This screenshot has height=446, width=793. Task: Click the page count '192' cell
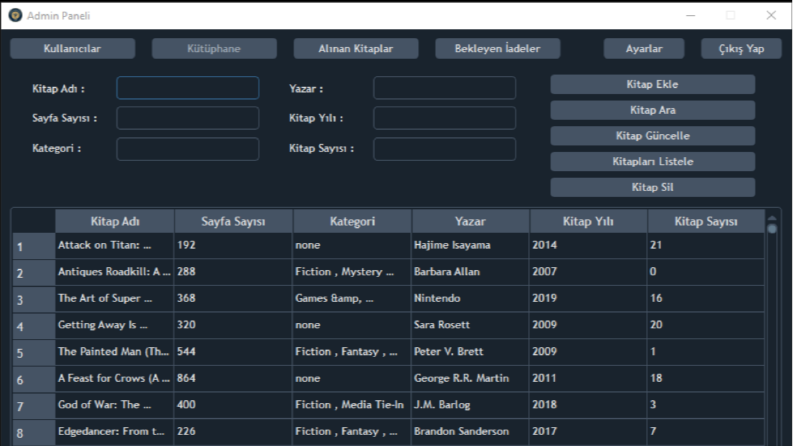tap(233, 245)
